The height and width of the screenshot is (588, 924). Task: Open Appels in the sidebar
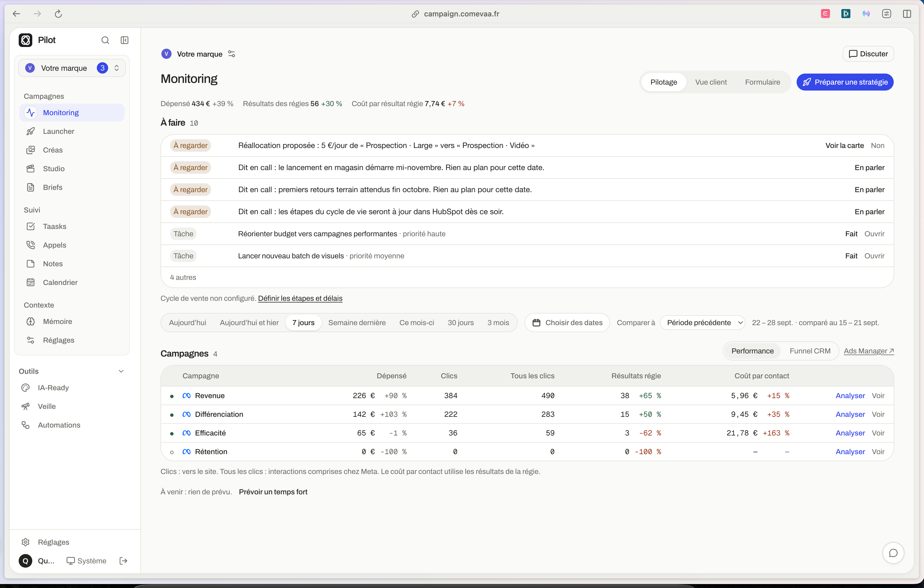point(72,245)
